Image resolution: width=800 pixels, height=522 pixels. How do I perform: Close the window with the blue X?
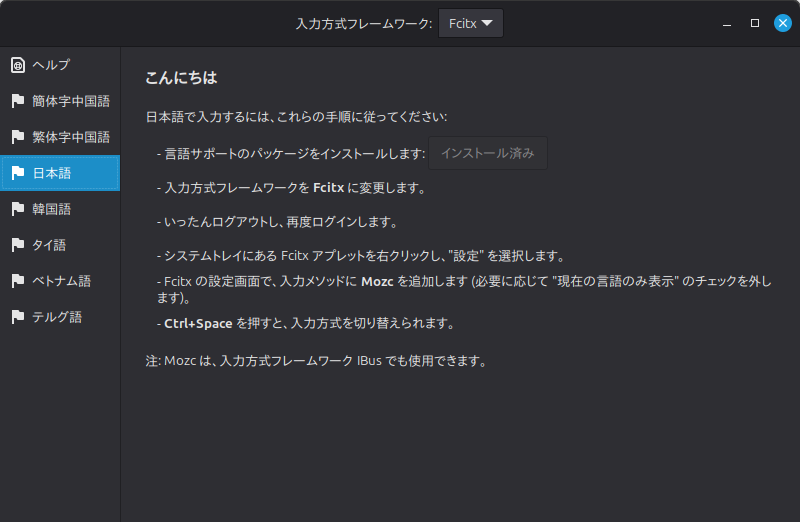783,23
